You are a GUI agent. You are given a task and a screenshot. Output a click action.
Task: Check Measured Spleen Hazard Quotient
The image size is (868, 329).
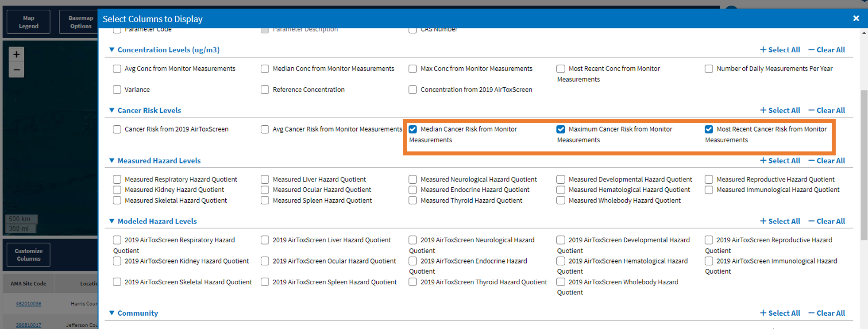[x=265, y=200]
